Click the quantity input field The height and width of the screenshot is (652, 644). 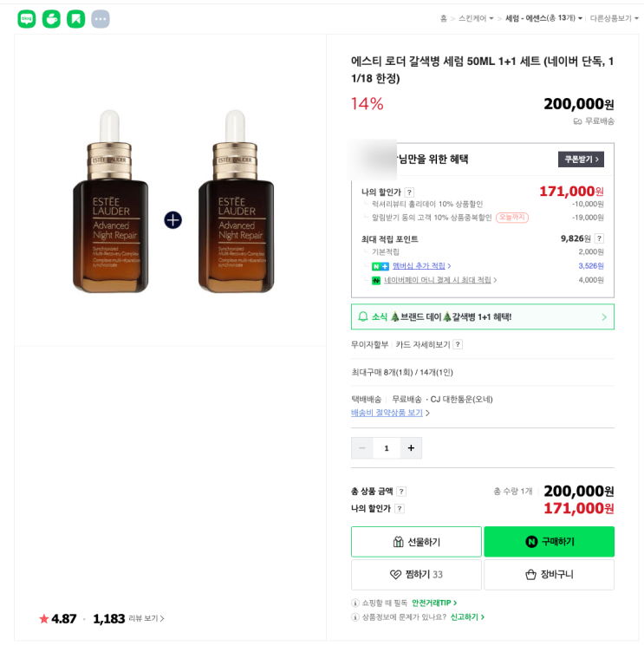point(387,448)
